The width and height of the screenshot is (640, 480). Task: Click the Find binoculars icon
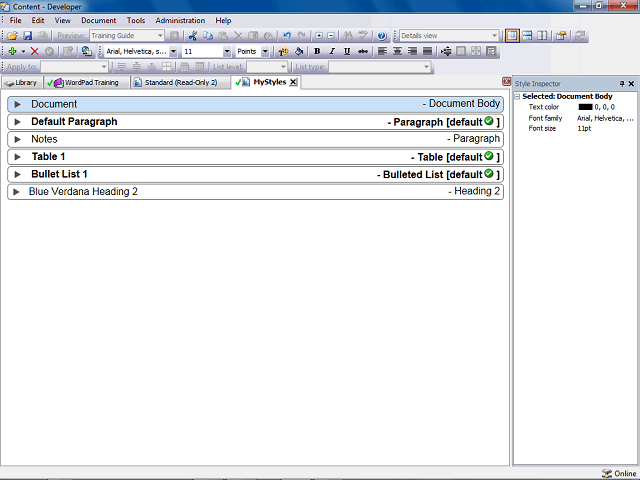(x=348, y=36)
